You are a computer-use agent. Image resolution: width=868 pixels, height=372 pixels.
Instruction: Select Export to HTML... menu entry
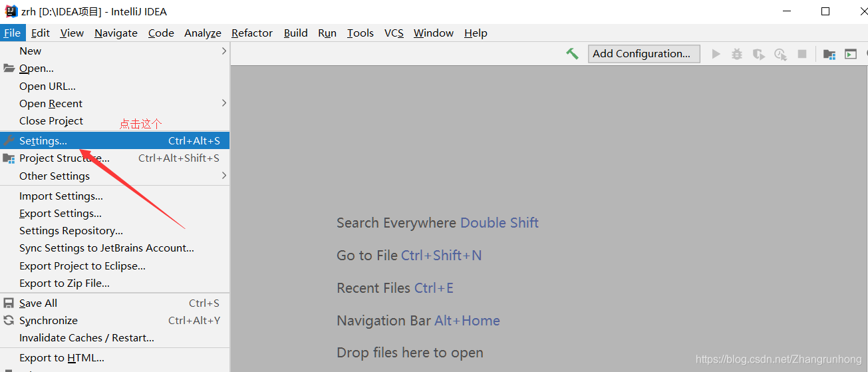[x=115, y=357]
